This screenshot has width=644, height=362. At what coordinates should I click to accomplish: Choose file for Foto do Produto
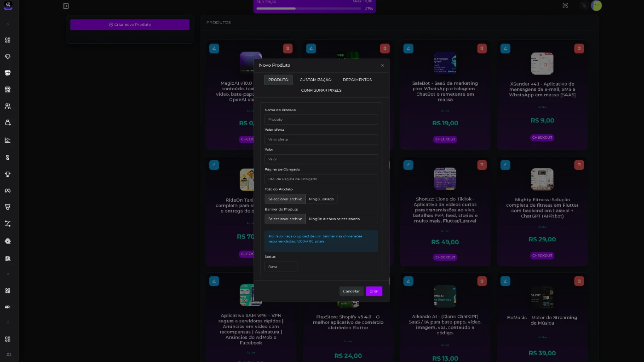click(x=285, y=199)
